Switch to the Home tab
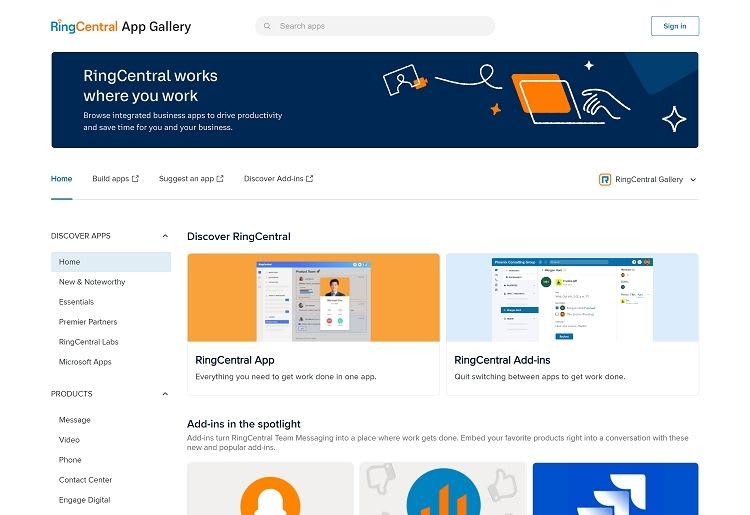 click(61, 178)
